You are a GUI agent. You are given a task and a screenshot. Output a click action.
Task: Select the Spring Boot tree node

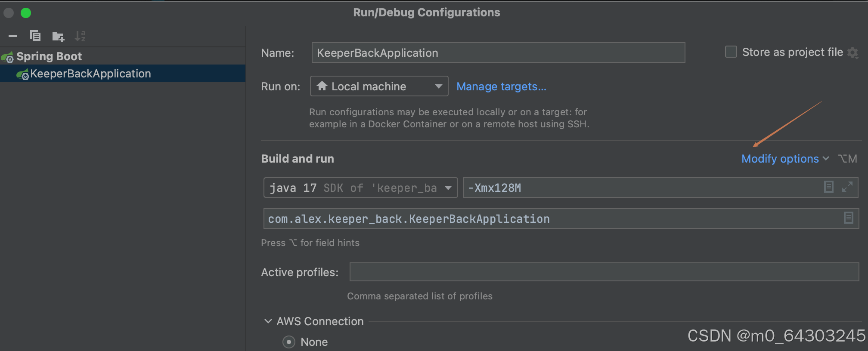pos(49,56)
